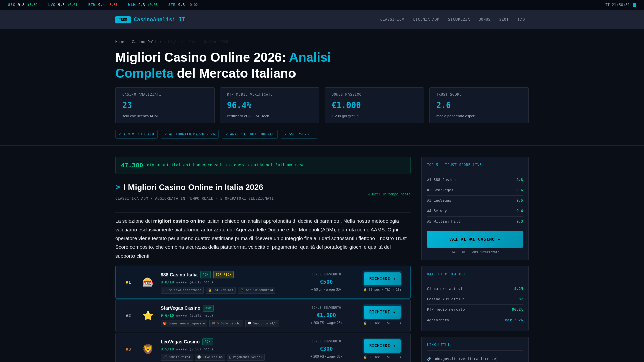
Task: Click Bonus senza deposito tag
Action: tap(184, 324)
